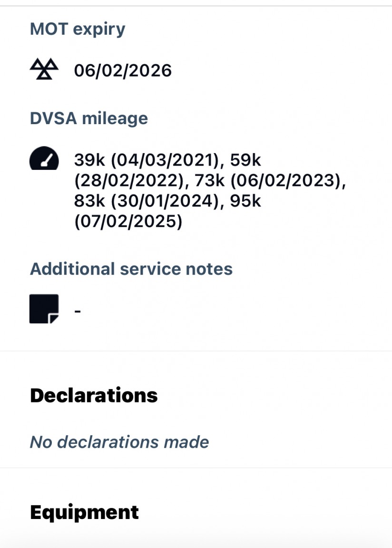This screenshot has height=548, width=392.
Task: Click the (07/02/2025) mileage date
Action: pos(128,222)
